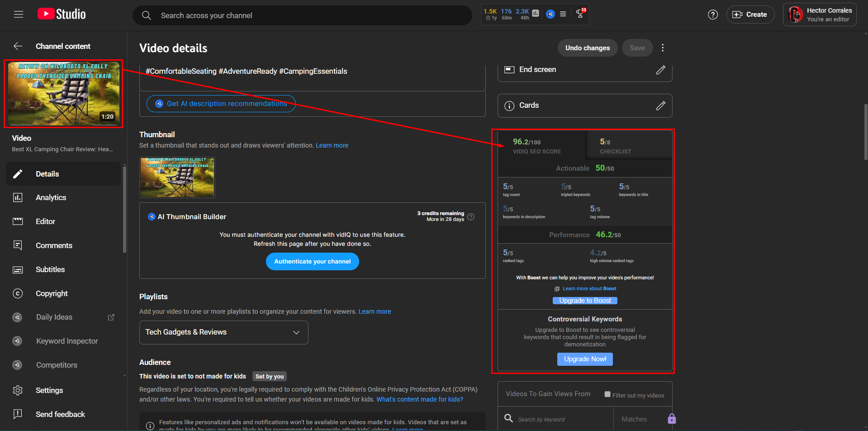Switch to the Checklist tab
This screenshot has width=868, height=431.
[629, 145]
